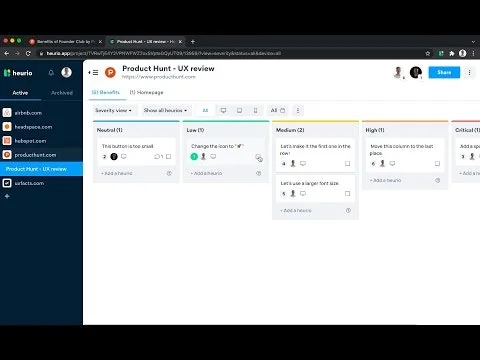Open header three-dot menu next to Share
The width and height of the screenshot is (480, 360).
pyautogui.click(x=469, y=72)
